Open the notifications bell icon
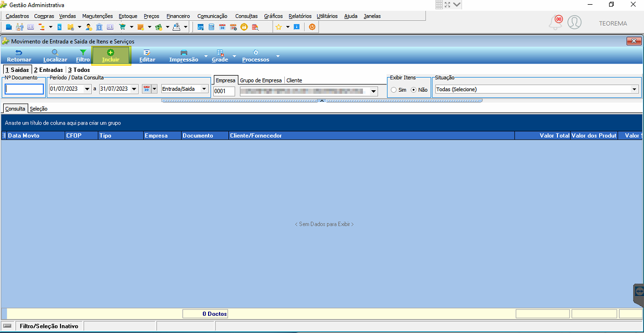644x333 pixels. coord(556,22)
